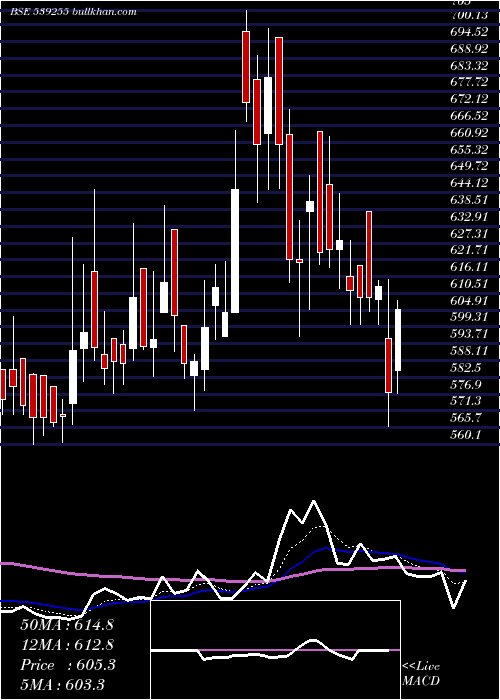
Task: Click the 700.13 price axis label
Action: 470,15
